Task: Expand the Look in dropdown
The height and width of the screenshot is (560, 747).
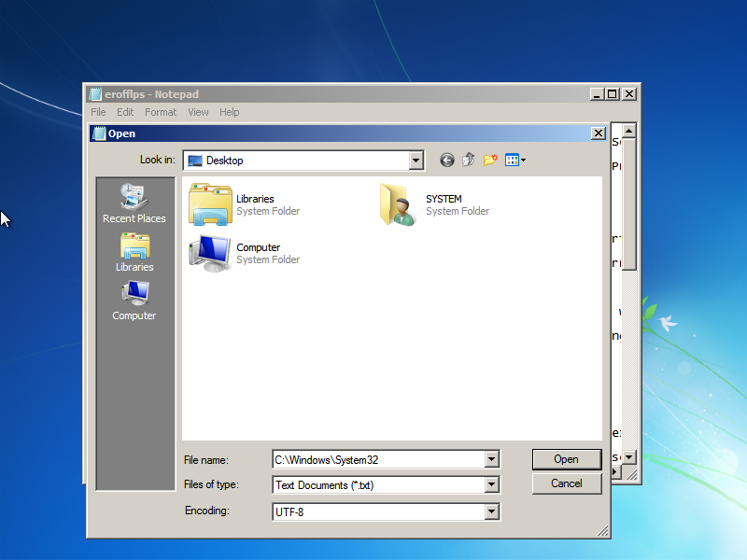Action: [416, 160]
